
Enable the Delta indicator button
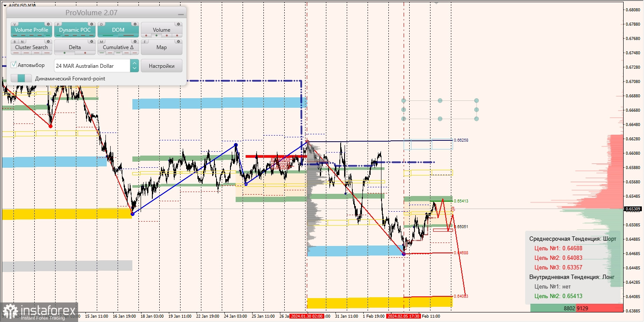coord(75,47)
